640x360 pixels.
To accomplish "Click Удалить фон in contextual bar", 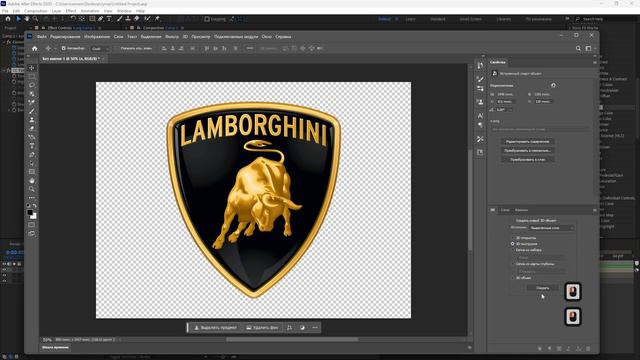I will pos(262,327).
